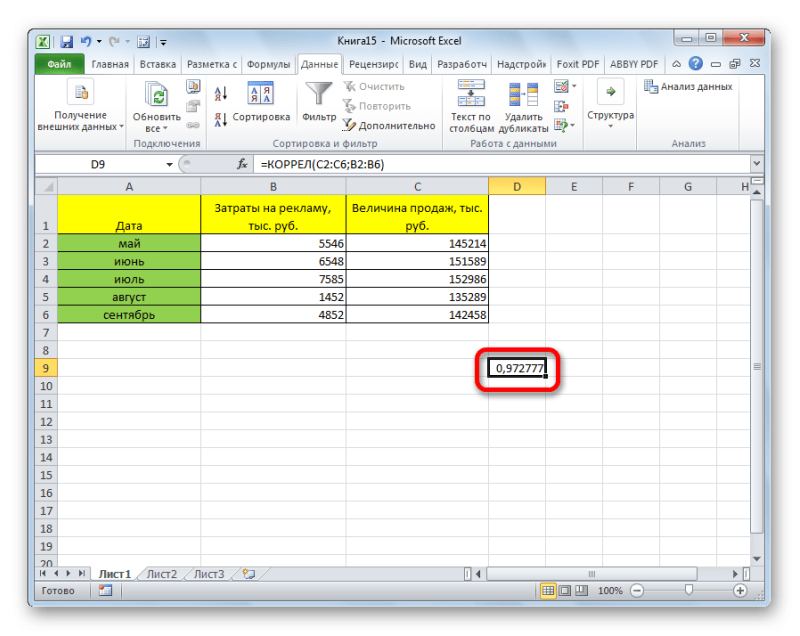Switch to Вставка tab
This screenshot has width=800, height=636.
[158, 64]
